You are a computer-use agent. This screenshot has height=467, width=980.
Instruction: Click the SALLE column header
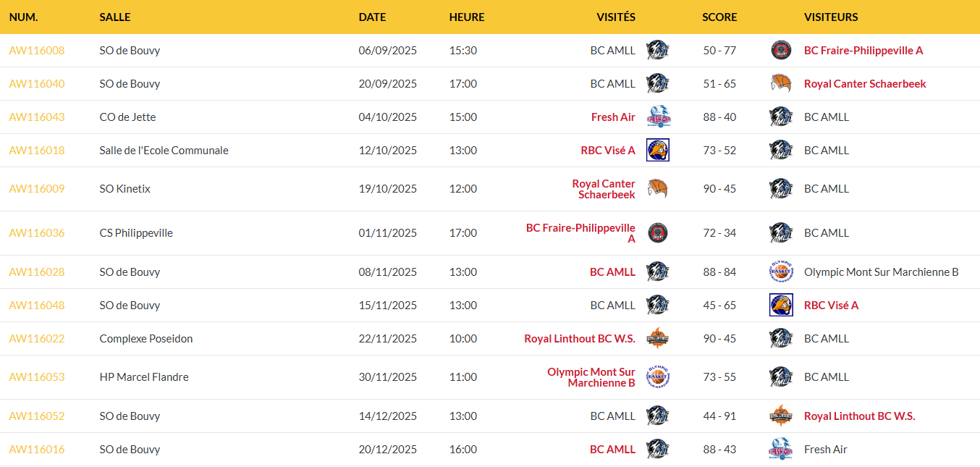(115, 17)
